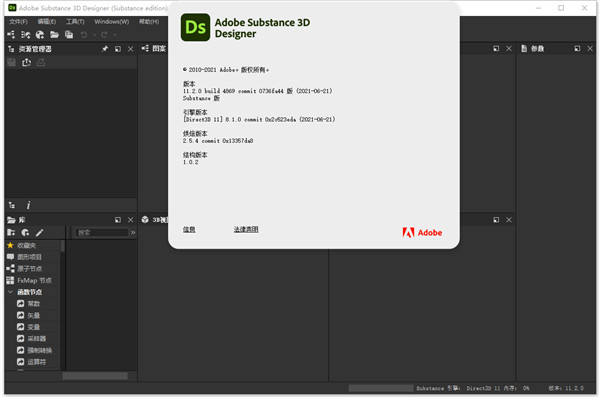Image resolution: width=600 pixels, height=398 pixels.
Task: Click the add filter icon in library
Action: coord(25,232)
